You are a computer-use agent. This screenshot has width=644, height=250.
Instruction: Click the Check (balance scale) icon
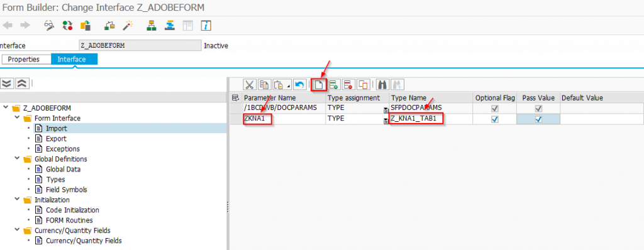(109, 26)
